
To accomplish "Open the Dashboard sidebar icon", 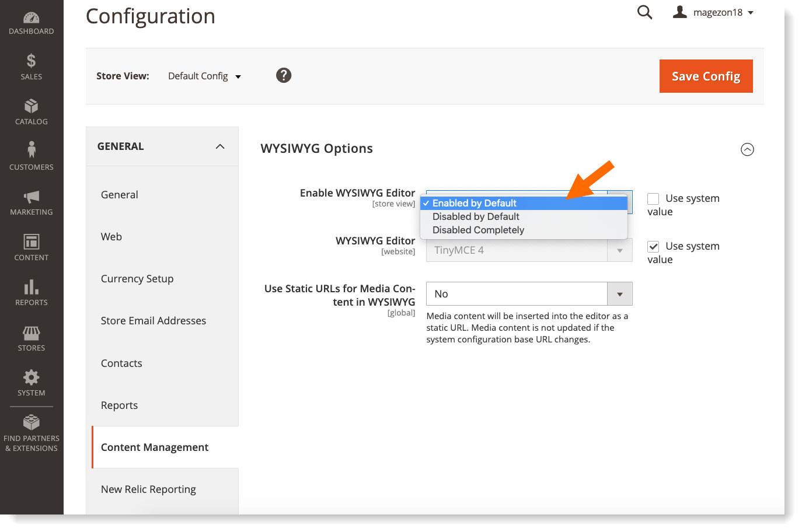I will [31, 16].
